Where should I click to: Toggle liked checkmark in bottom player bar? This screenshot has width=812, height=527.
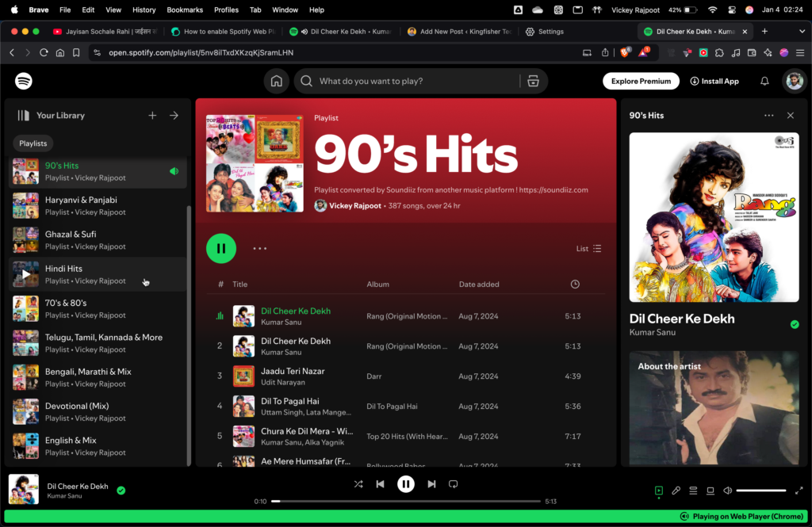pos(121,491)
